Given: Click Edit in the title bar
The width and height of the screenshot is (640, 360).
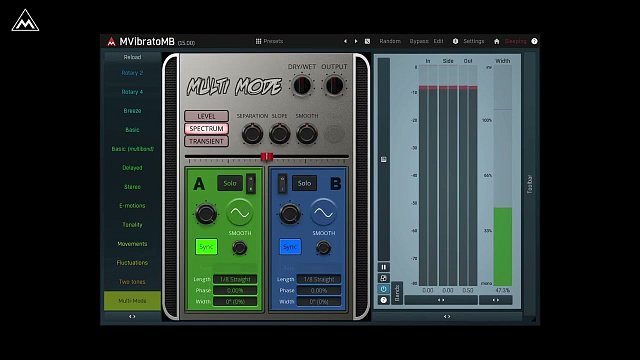Looking at the screenshot, I should point(438,41).
